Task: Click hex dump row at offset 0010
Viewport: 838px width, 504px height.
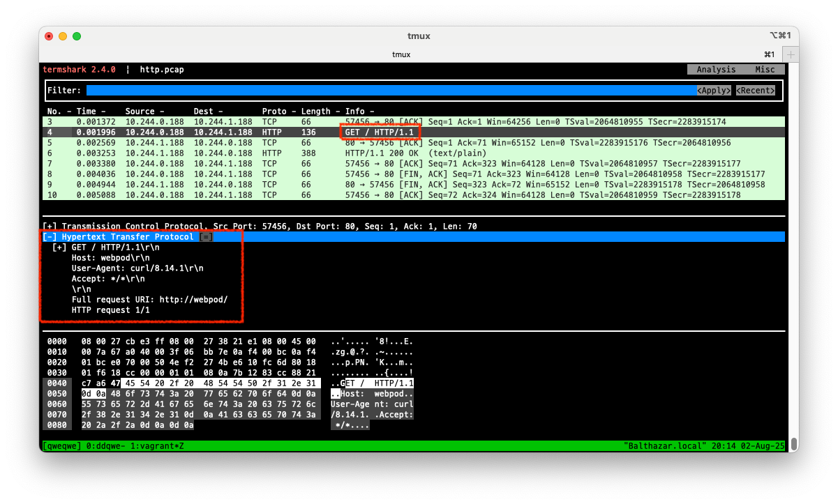Action: point(230,352)
